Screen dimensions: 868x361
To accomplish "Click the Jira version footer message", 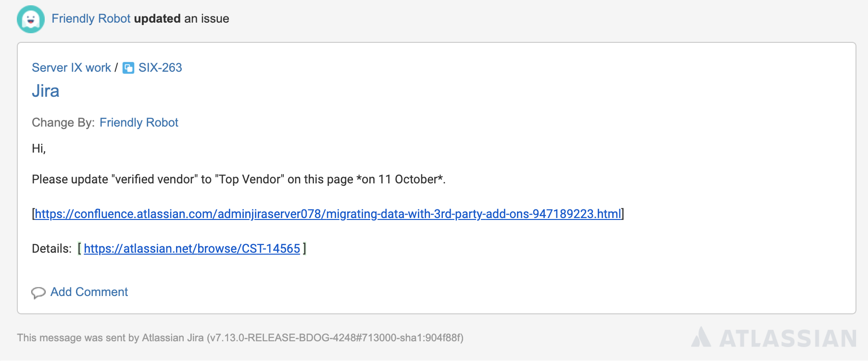I will 240,338.
